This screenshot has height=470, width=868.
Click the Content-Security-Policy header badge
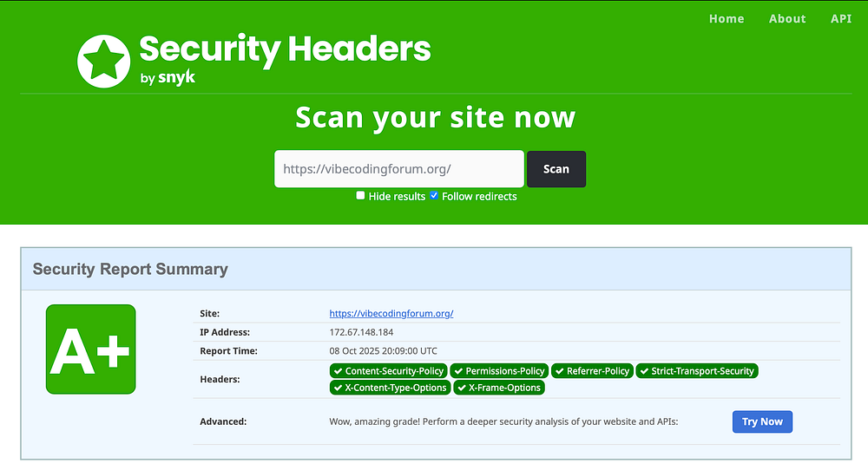(389, 371)
